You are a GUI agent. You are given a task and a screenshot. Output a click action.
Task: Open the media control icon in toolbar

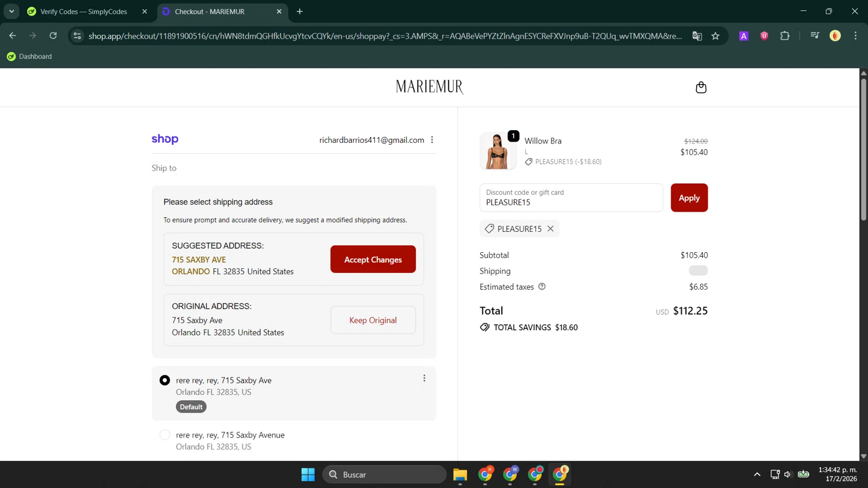coord(815,36)
